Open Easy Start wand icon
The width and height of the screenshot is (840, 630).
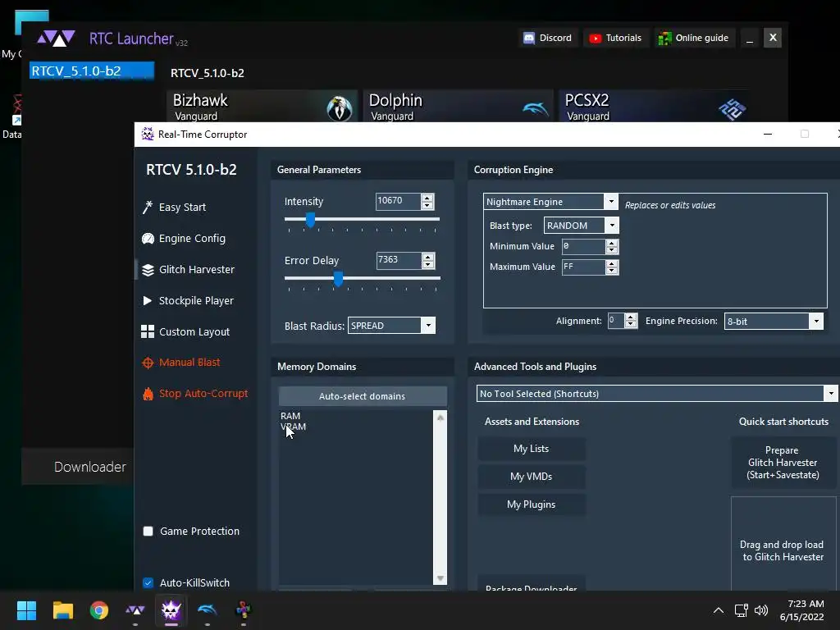(x=148, y=208)
